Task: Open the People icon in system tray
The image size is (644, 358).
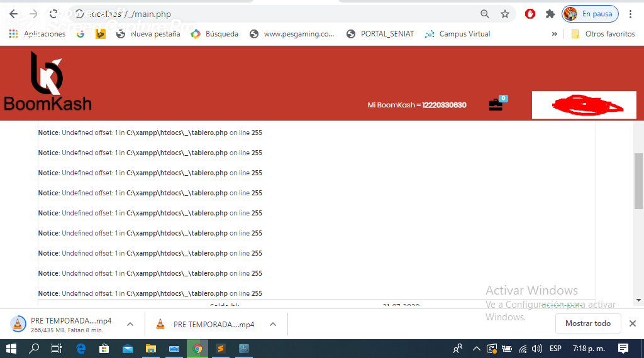Action: click(x=458, y=349)
